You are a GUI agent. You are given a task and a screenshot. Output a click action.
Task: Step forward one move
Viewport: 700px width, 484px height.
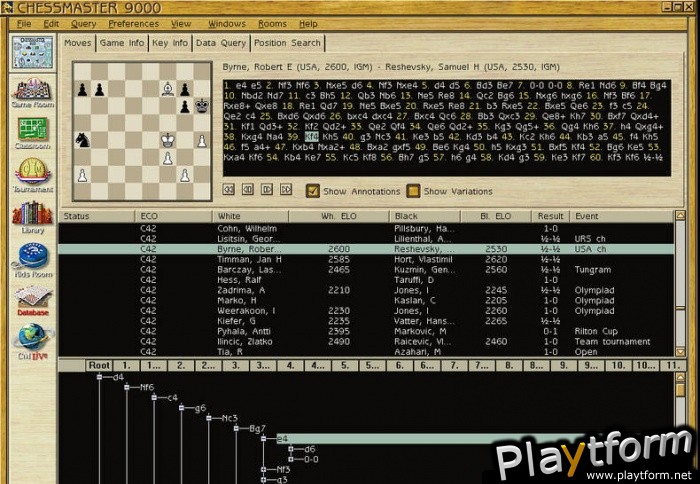[x=267, y=189]
